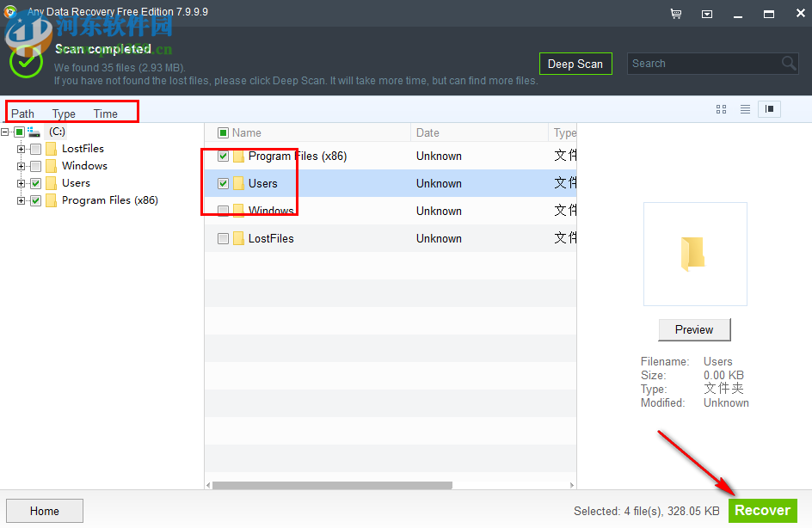Click inside the Search field
812x528 pixels.
coord(697,63)
